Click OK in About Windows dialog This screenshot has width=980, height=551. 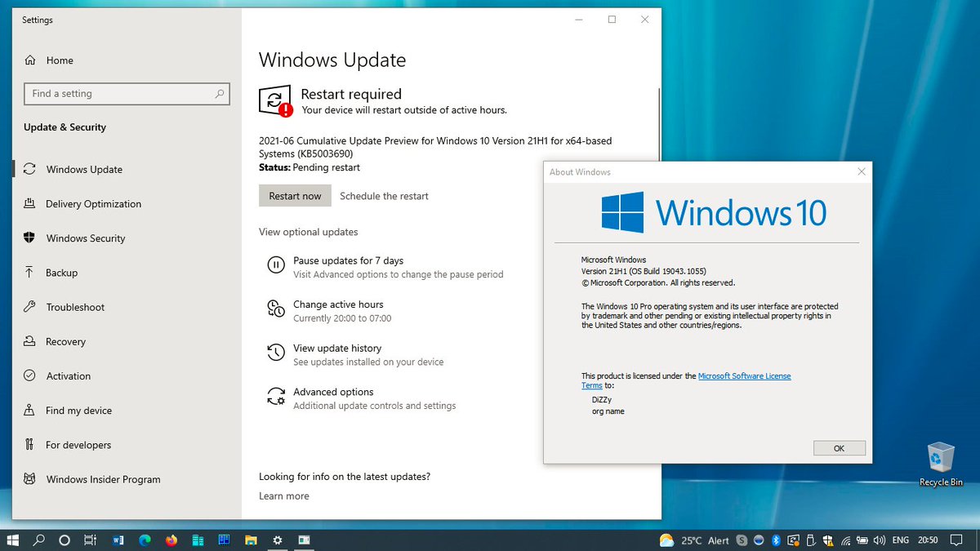[839, 448]
